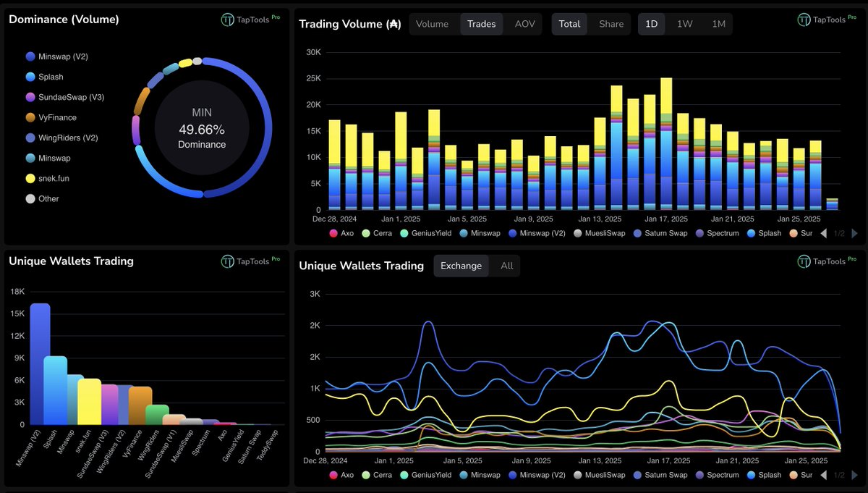Screen dimensions: 868x493
Task: Toggle Spectrum series in Trading Volume legend
Action: pos(717,233)
